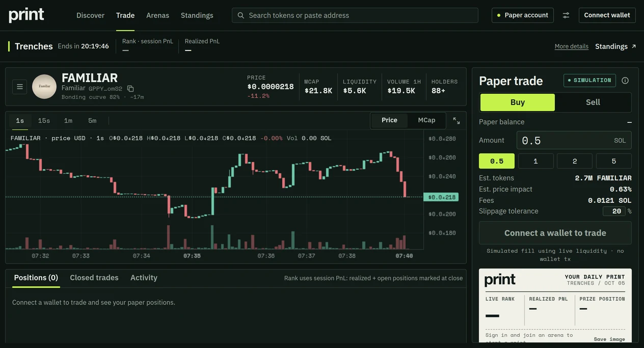644x348 pixels.
Task: Click the Standings arrow link
Action: pyautogui.click(x=615, y=46)
